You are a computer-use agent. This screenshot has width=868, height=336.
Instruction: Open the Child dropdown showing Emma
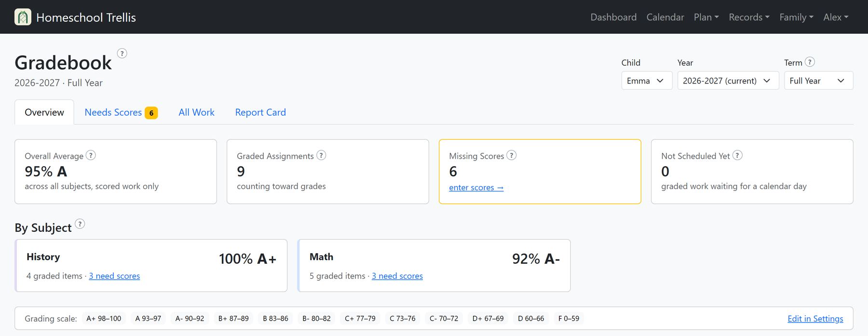647,81
